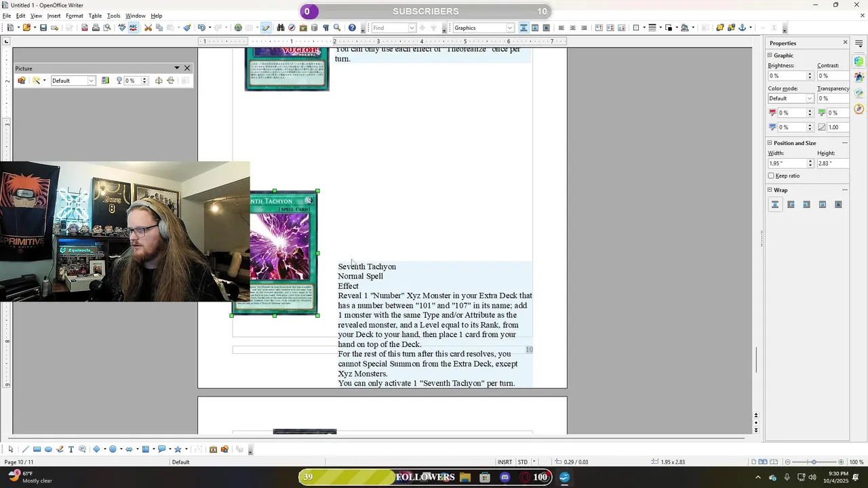Toggle INSRT insert mode in status bar
Image resolution: width=868 pixels, height=488 pixels.
[505, 462]
